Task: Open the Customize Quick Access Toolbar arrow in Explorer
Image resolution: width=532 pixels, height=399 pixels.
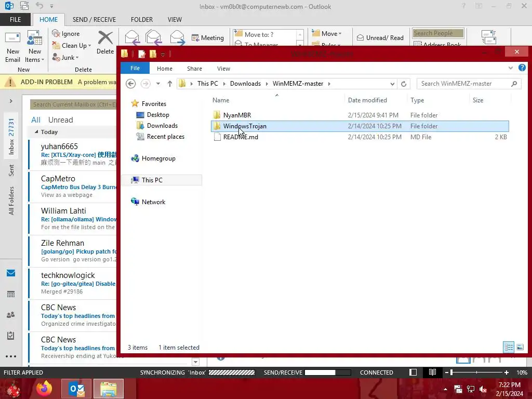Action: pos(163,54)
